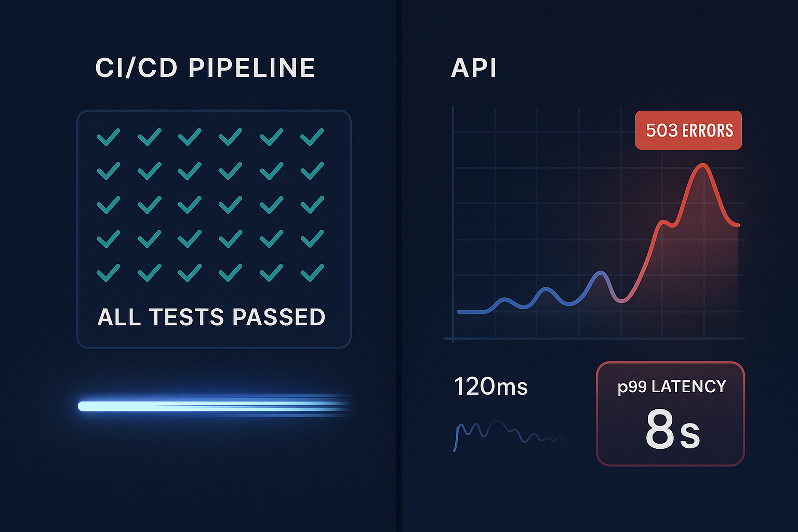Click the red peak of the error chart
This screenshot has width=798, height=532.
[x=703, y=166]
